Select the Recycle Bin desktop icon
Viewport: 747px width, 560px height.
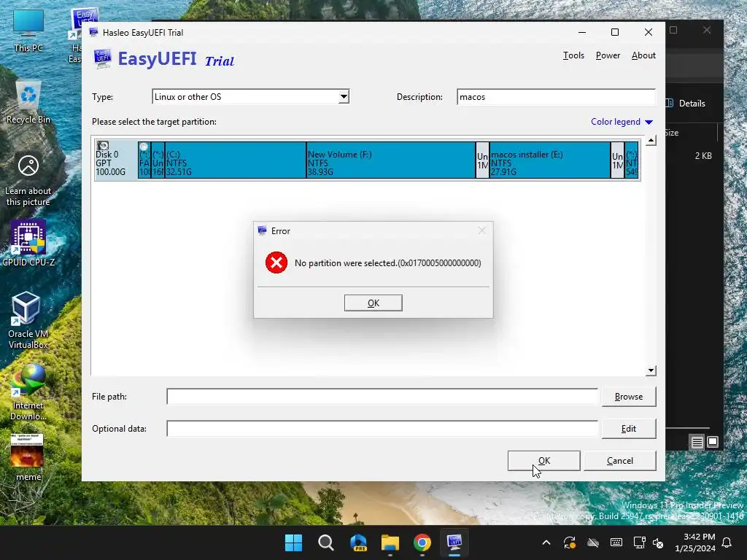28,102
